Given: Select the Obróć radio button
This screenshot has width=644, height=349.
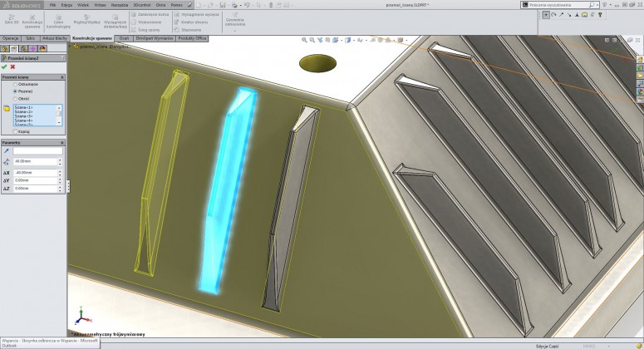Looking at the screenshot, I should pos(15,98).
